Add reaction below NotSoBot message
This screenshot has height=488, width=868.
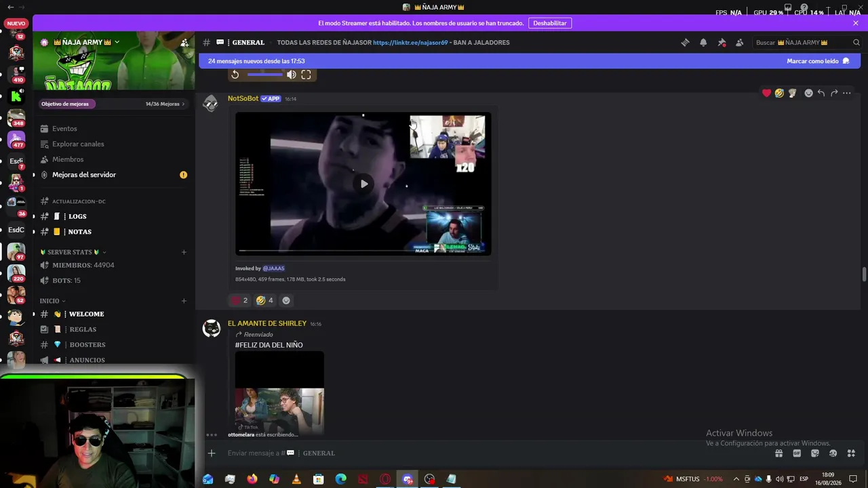[285, 300]
